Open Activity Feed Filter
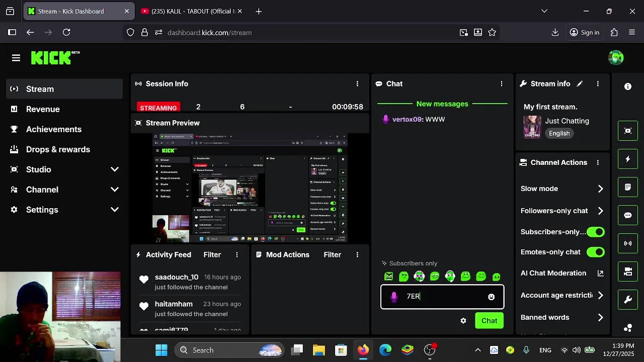The image size is (644, 362). point(212,254)
